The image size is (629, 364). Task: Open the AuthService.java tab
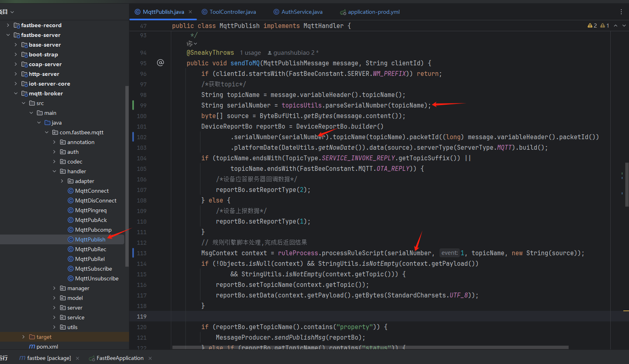point(298,12)
